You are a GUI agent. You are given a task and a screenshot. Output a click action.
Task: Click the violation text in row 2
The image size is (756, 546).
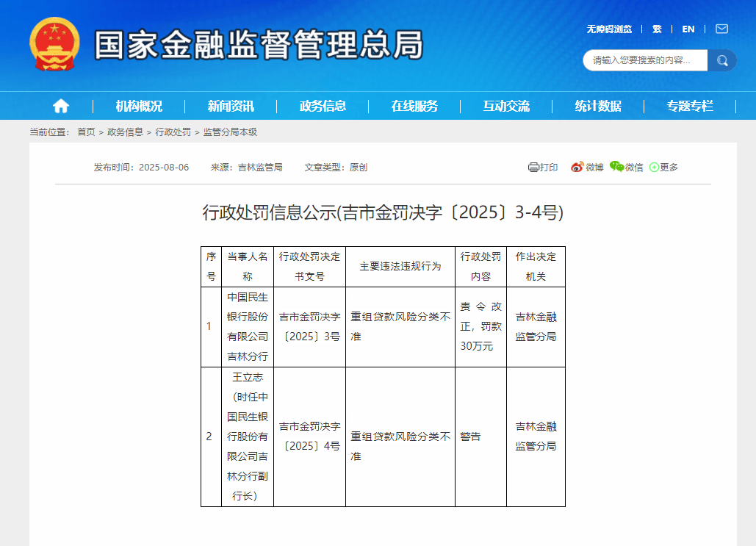click(400, 447)
